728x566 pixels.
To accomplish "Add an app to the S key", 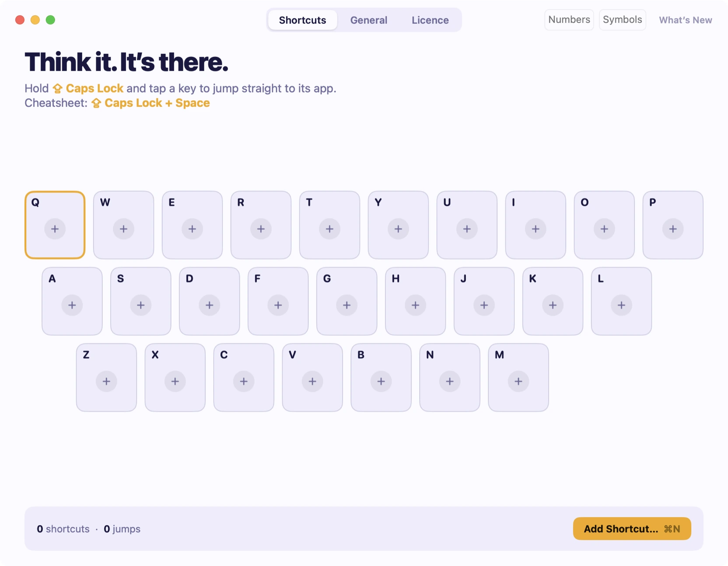I will click(x=141, y=305).
